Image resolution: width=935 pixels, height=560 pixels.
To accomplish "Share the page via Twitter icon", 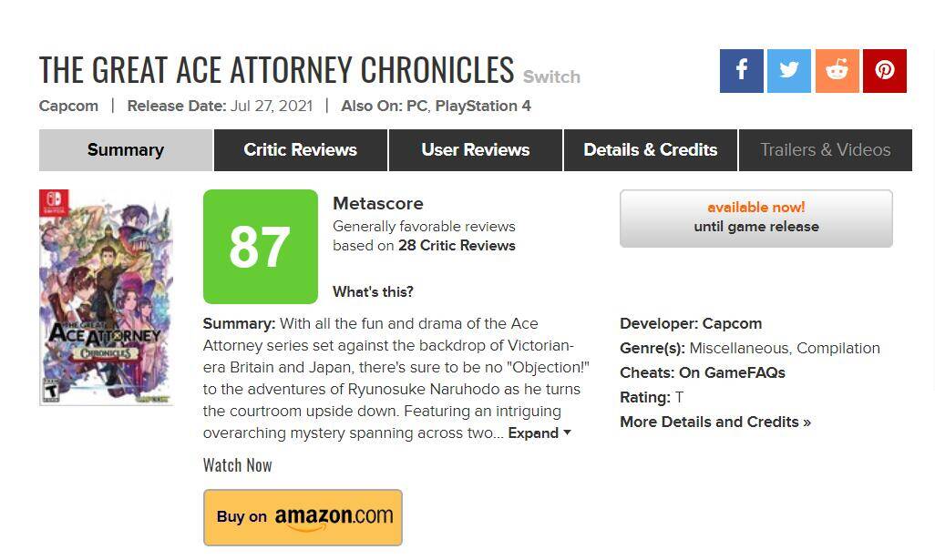I will pos(789,71).
